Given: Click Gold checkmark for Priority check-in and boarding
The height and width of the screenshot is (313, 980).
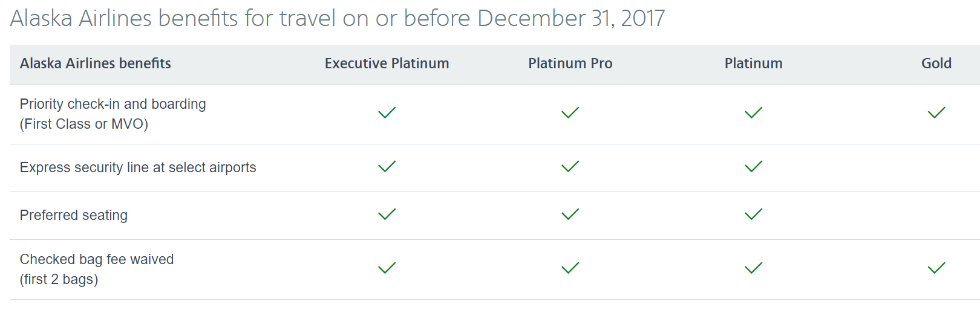Looking at the screenshot, I should (936, 113).
